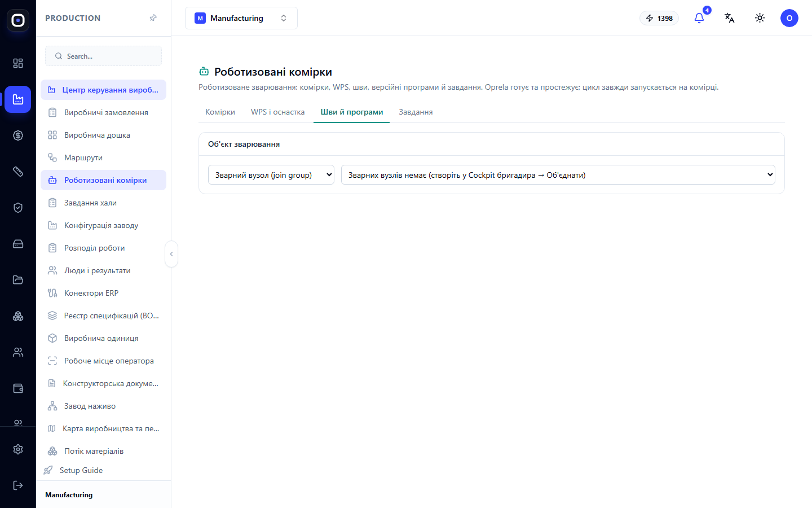Open Люди і результати in sidebar
This screenshot has height=508, width=812.
pyautogui.click(x=104, y=270)
